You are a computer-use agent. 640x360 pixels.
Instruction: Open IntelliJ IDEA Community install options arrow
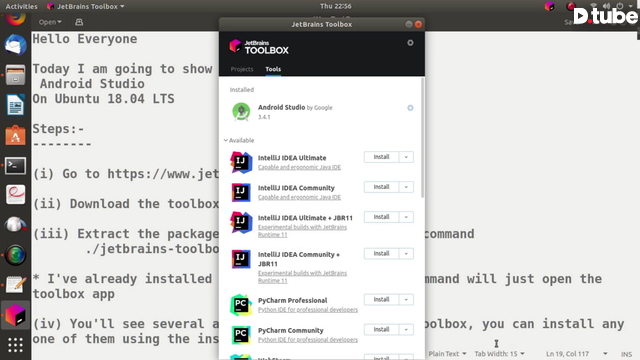(406, 187)
